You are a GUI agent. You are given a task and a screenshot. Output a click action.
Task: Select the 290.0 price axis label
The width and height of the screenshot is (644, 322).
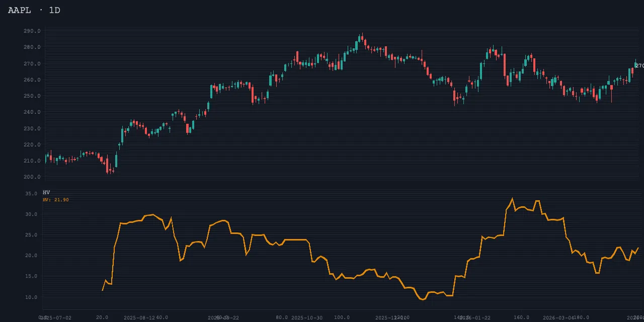click(32, 31)
